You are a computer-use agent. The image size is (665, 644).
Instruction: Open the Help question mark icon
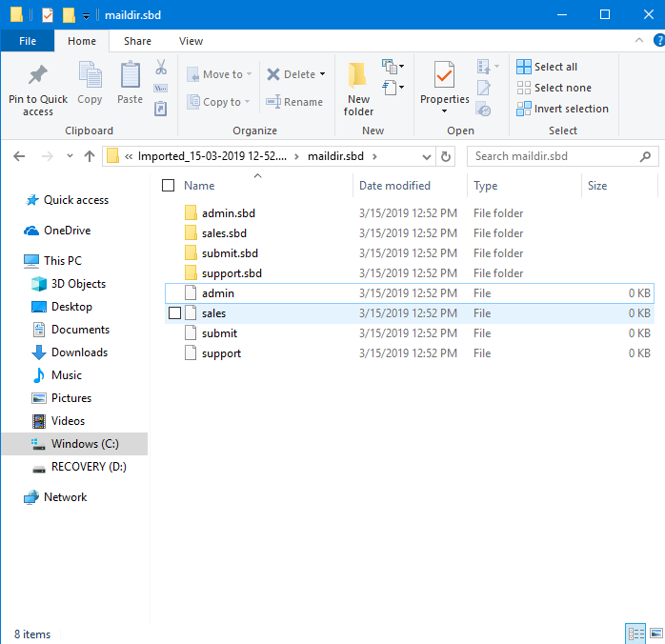(x=659, y=41)
